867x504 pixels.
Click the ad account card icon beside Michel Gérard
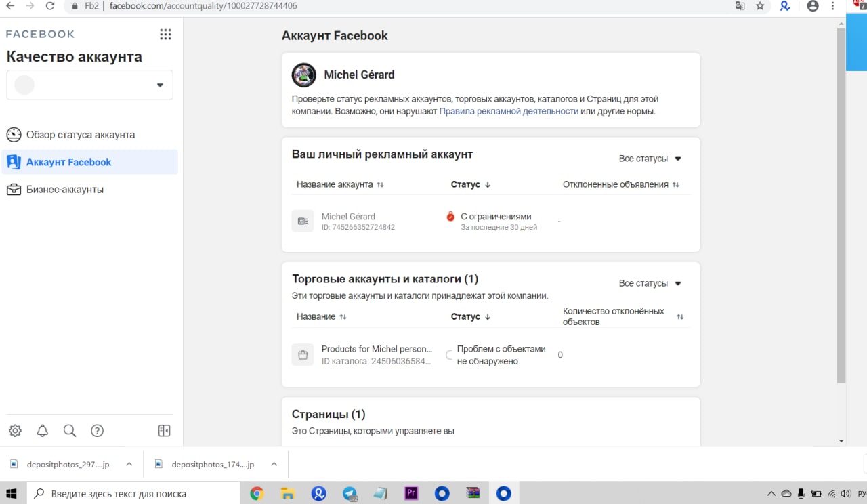[x=303, y=221]
